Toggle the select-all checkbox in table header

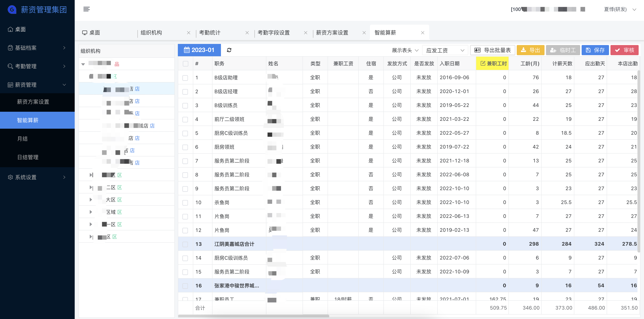point(185,64)
